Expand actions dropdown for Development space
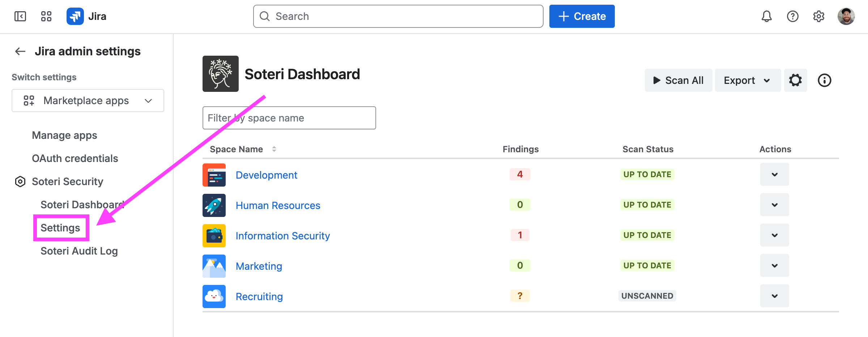The height and width of the screenshot is (337, 868). pyautogui.click(x=774, y=175)
